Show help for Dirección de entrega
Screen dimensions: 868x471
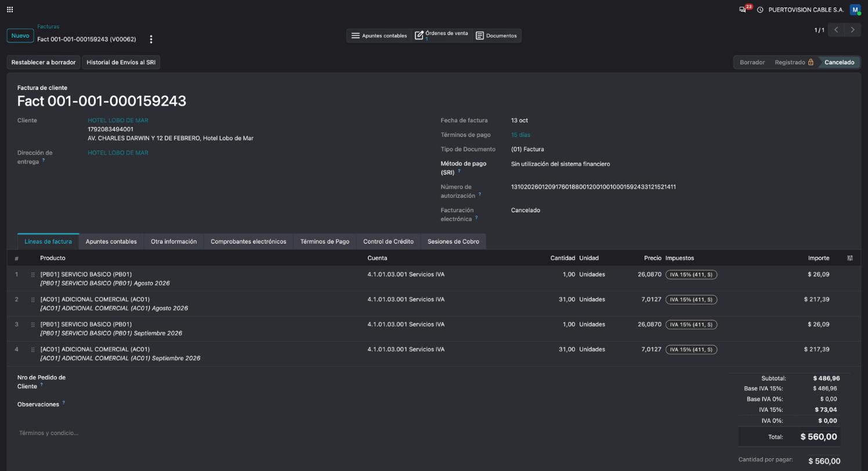44,160
